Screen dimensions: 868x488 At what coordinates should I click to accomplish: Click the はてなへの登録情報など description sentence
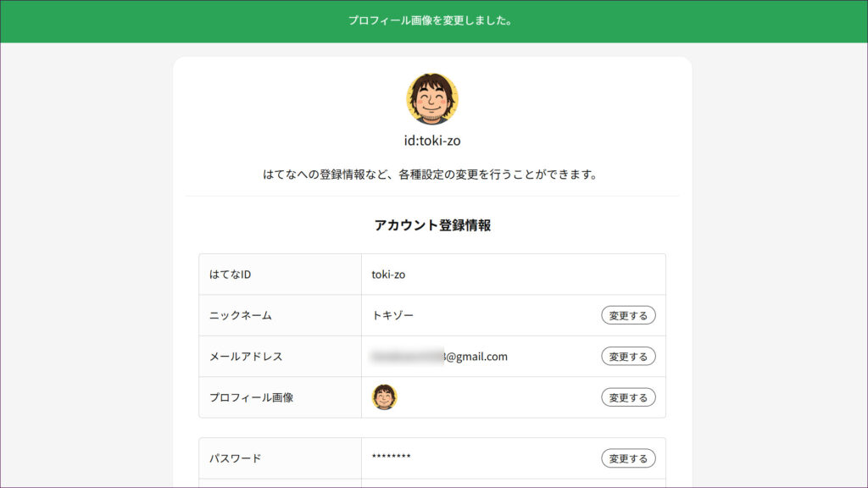coord(432,175)
